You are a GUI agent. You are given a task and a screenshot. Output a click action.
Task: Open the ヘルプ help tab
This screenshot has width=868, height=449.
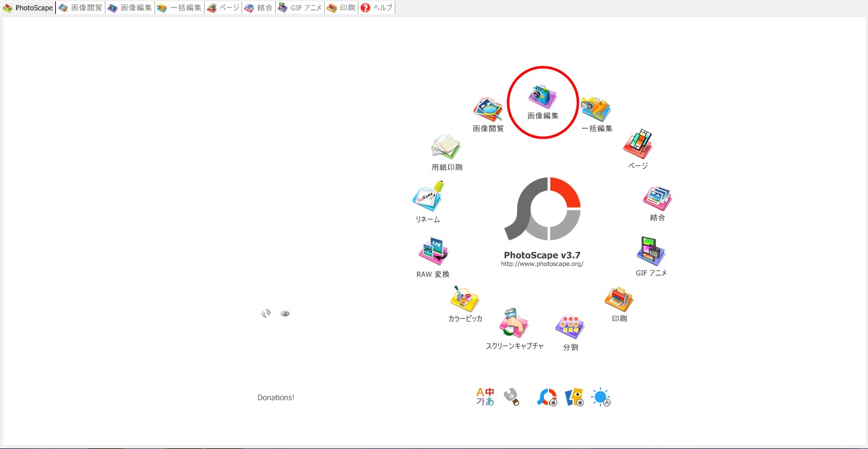(377, 8)
